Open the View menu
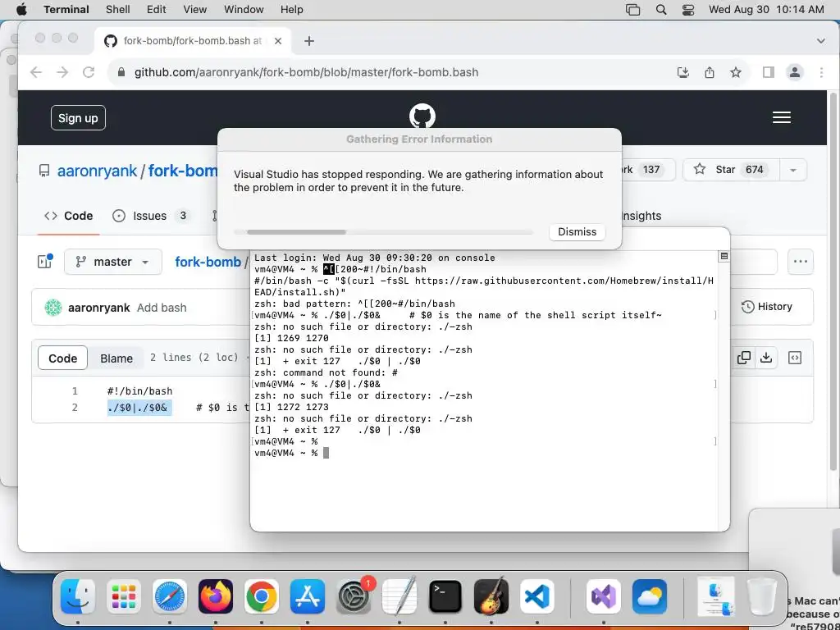840x630 pixels. (195, 10)
